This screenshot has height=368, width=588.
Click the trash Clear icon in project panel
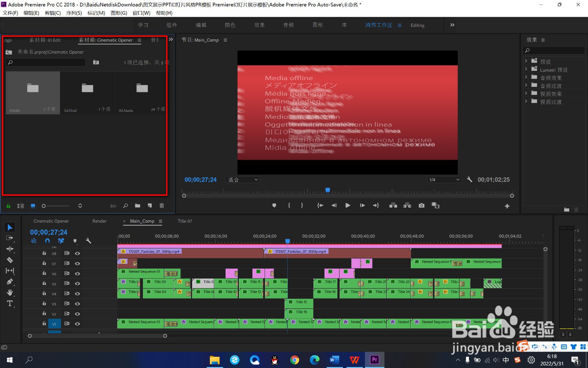162,206
